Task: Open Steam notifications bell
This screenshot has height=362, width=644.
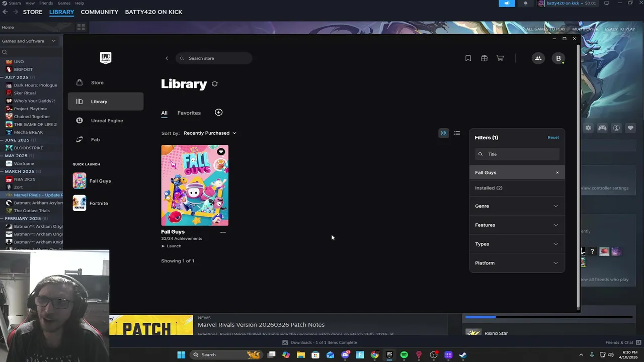Action: 525,4
